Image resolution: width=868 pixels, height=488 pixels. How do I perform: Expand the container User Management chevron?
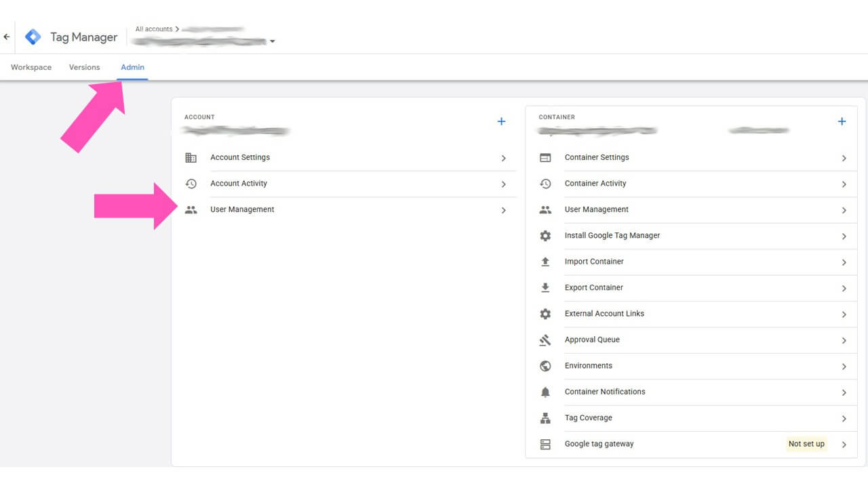[x=844, y=210]
